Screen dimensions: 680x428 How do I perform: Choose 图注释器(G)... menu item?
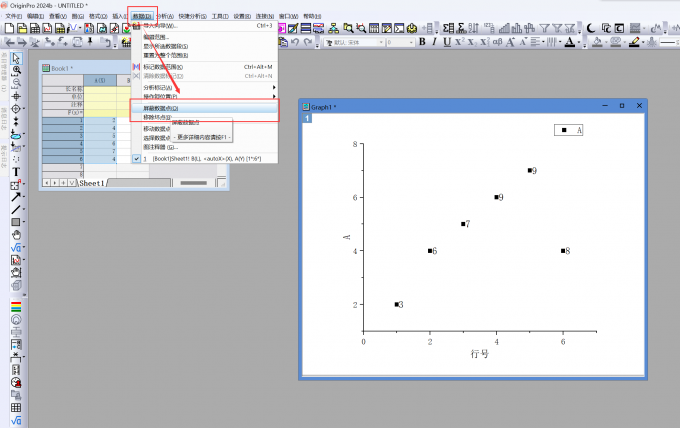click(204, 147)
